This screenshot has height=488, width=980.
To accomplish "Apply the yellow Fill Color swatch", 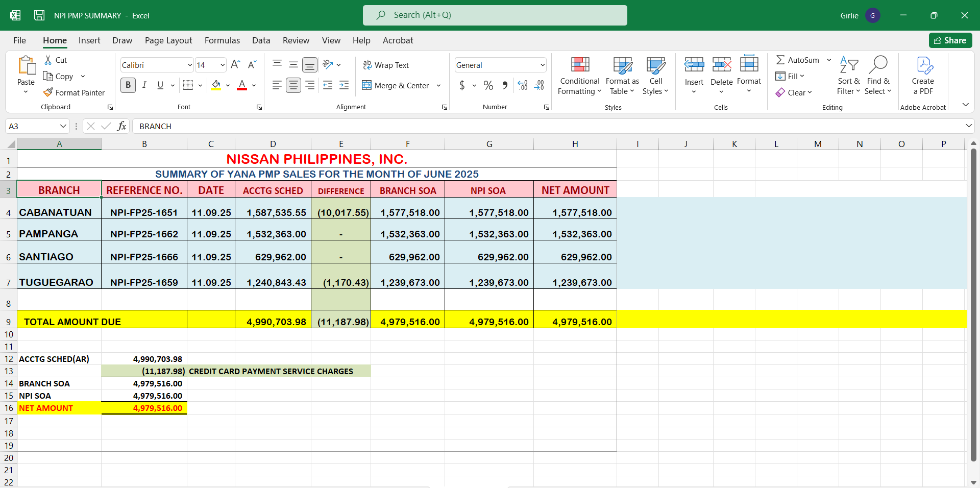I will tap(216, 86).
